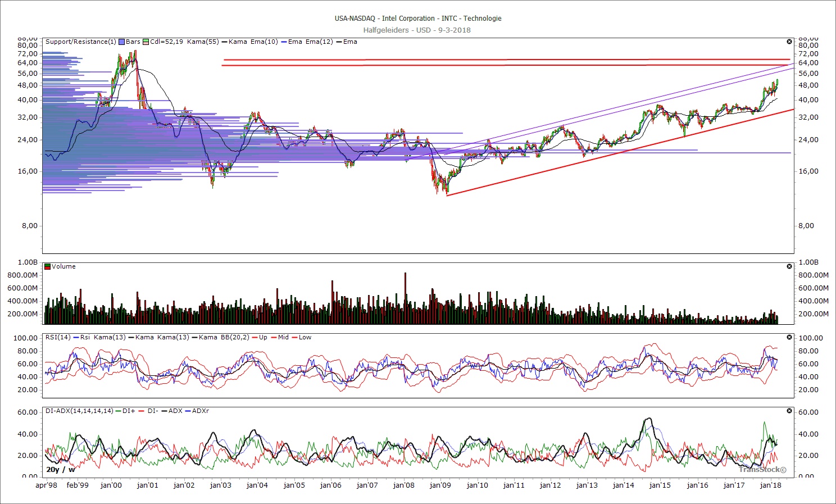This screenshot has width=836, height=504.
Task: Click the jan'03 date axis label
Action: click(221, 485)
